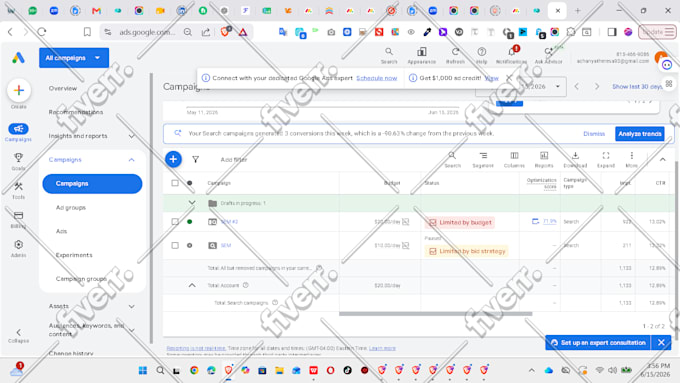Open Overview in navigation

[63, 88]
